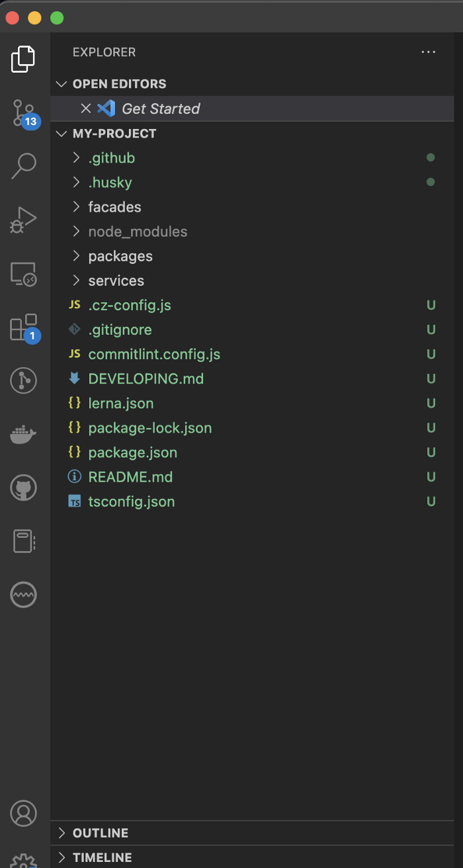Open the Source Control view

click(x=24, y=113)
